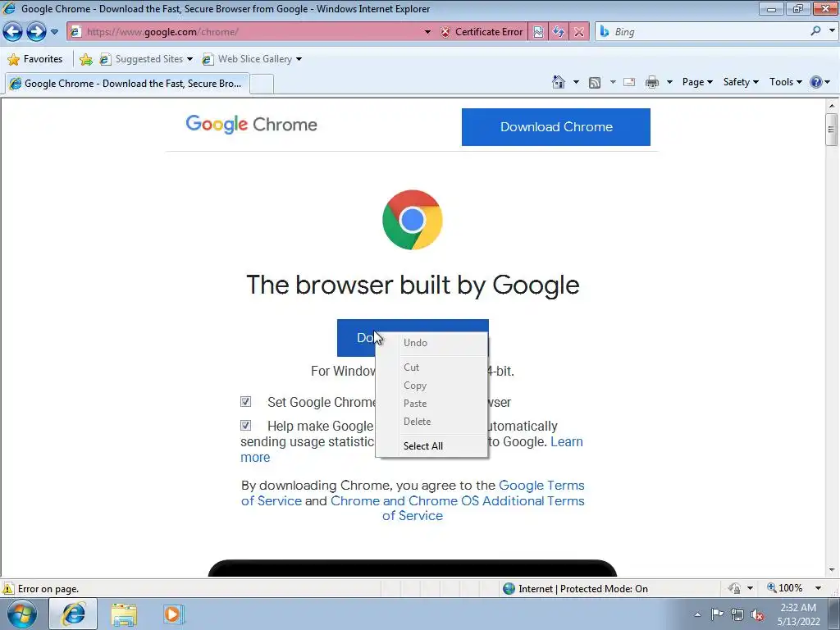Open the Learn more link
840x630 pixels.
[567, 441]
